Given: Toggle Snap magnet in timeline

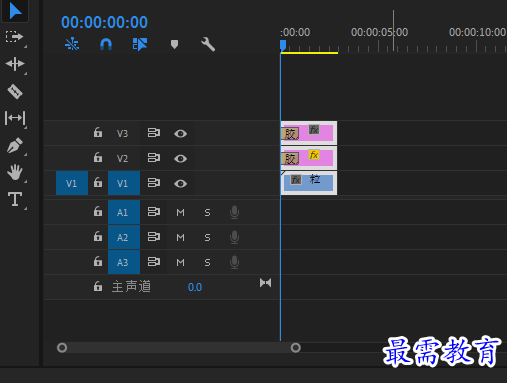Looking at the screenshot, I should tap(106, 44).
